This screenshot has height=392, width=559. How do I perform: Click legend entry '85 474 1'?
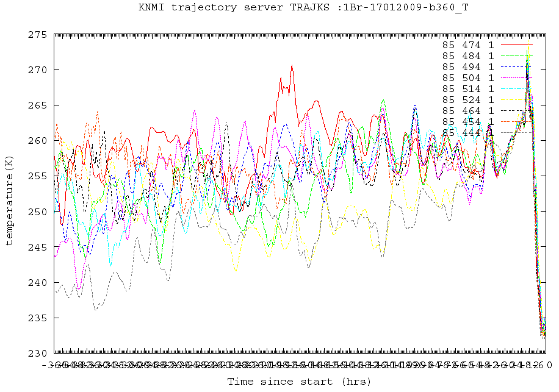tap(469, 45)
